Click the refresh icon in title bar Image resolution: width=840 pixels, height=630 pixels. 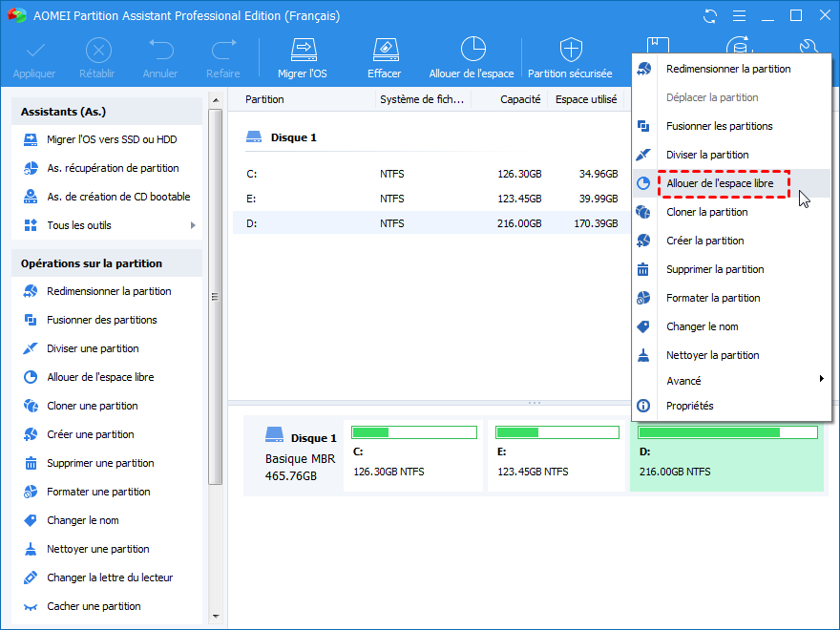710,16
